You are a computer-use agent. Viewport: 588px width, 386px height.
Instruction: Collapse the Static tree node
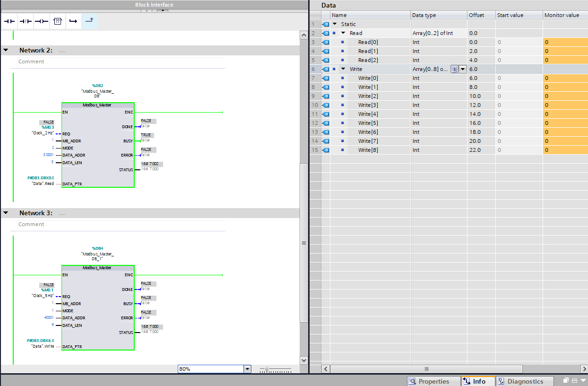(335, 24)
